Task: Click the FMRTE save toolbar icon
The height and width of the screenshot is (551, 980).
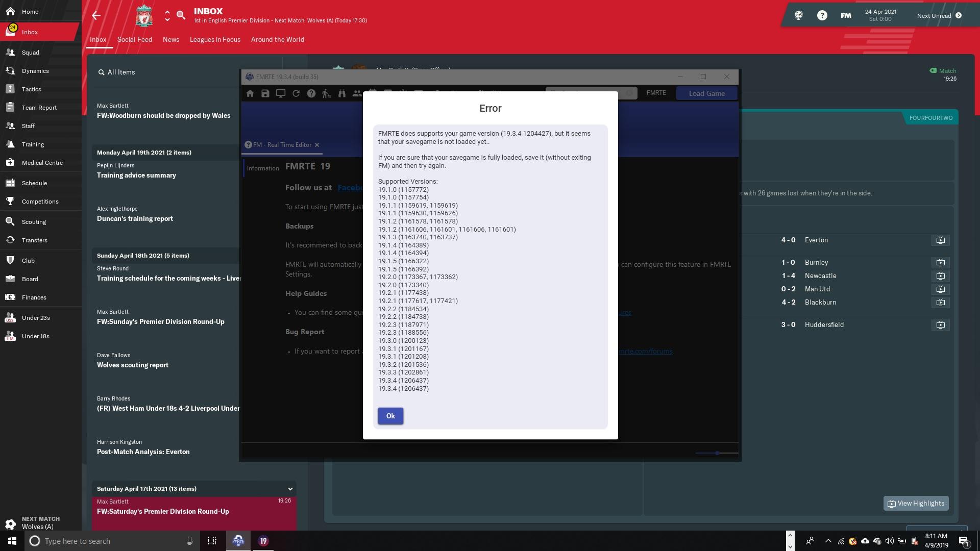Action: tap(265, 93)
